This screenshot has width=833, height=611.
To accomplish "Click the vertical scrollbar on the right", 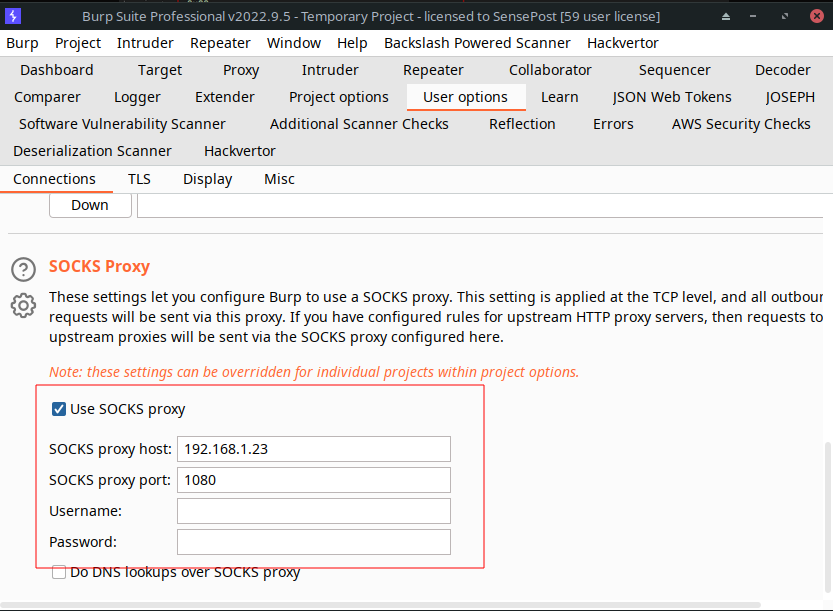I will click(x=826, y=520).
